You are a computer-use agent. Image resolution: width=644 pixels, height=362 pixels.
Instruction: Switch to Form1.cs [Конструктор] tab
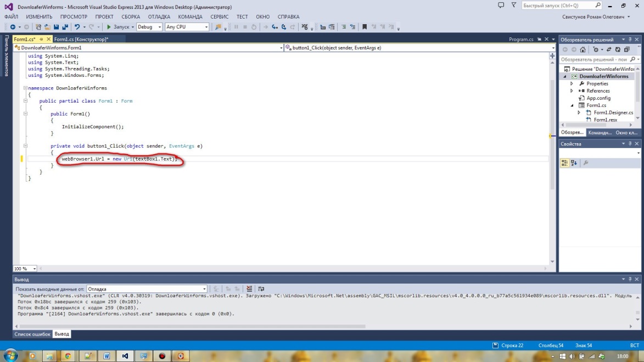pyautogui.click(x=81, y=39)
